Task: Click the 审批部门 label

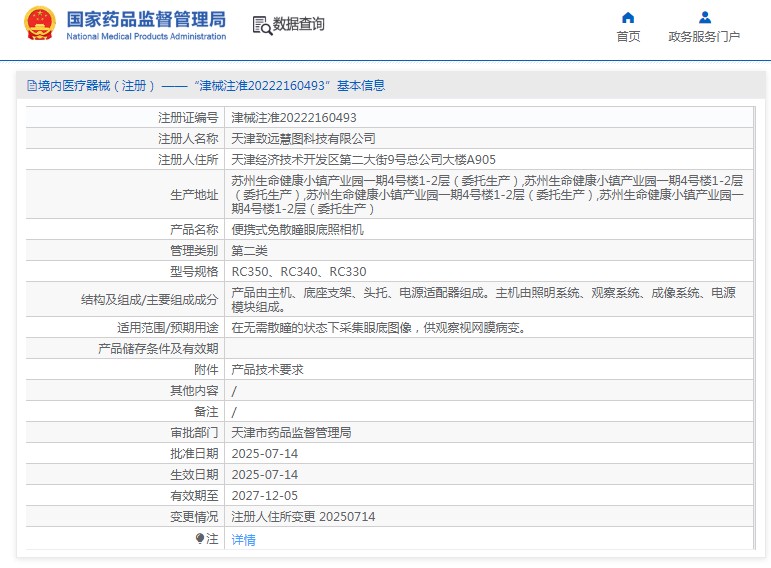Action: pyautogui.click(x=194, y=433)
